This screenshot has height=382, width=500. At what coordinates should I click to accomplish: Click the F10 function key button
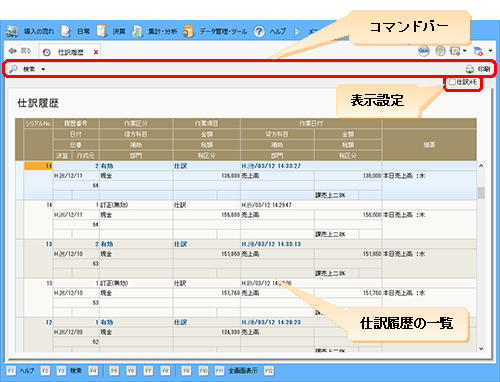[203, 371]
